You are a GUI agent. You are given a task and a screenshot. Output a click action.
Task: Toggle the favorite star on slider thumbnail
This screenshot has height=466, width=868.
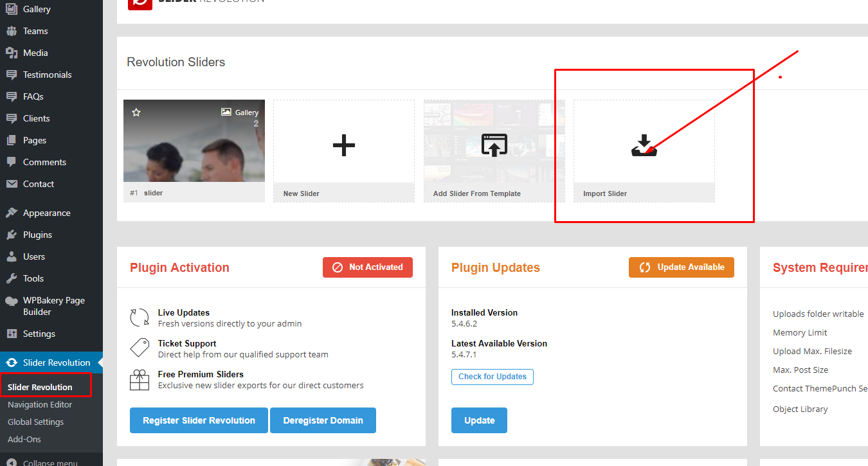136,112
